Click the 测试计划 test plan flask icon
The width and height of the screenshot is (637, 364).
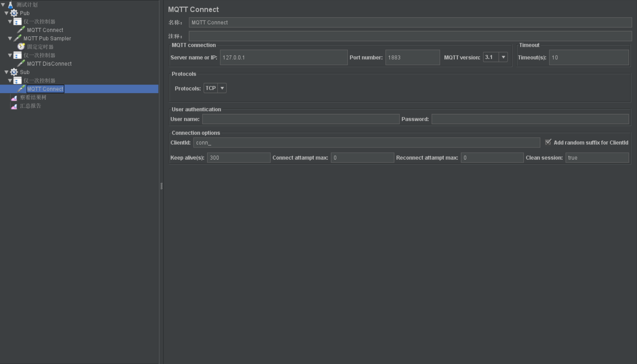click(11, 4)
